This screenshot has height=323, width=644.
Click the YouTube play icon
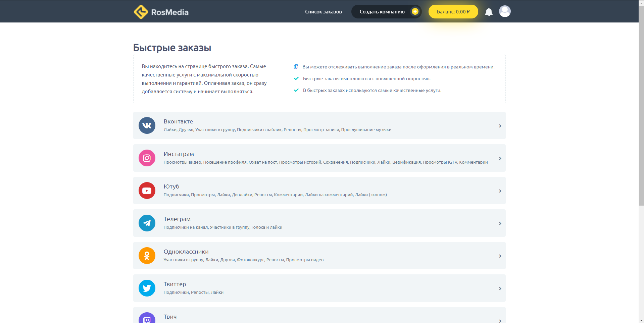coord(147,191)
